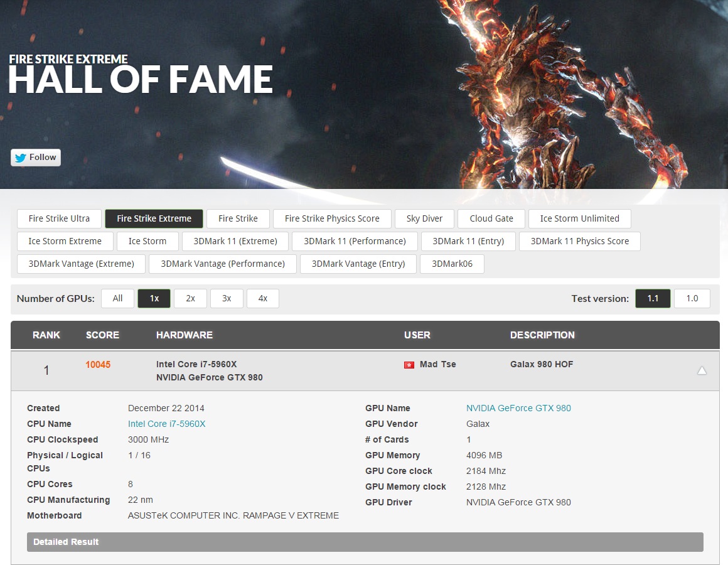Click the created date December 22 2014
728x565 pixels.
(x=166, y=408)
